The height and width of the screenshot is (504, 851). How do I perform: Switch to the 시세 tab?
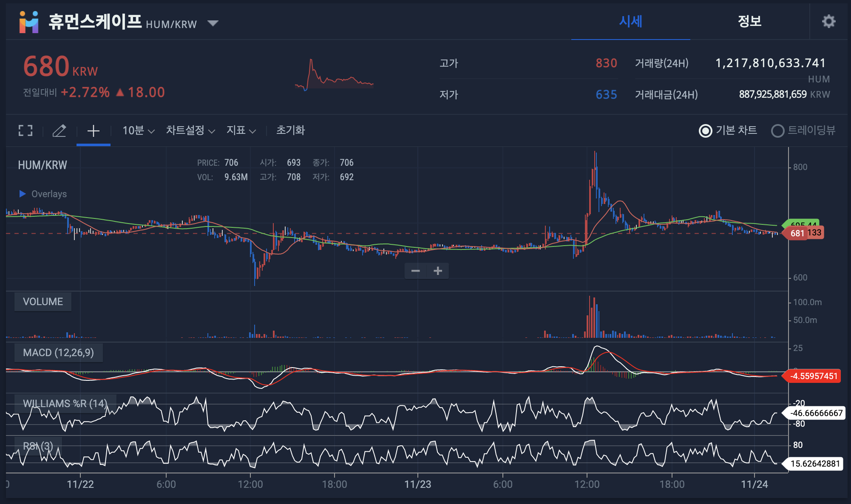click(x=630, y=21)
